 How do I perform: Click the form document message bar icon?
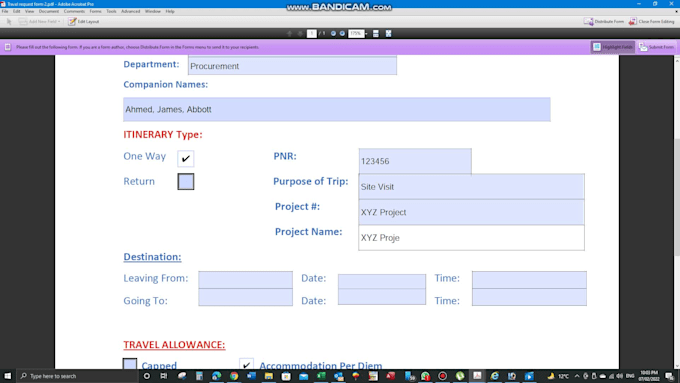pos(8,47)
